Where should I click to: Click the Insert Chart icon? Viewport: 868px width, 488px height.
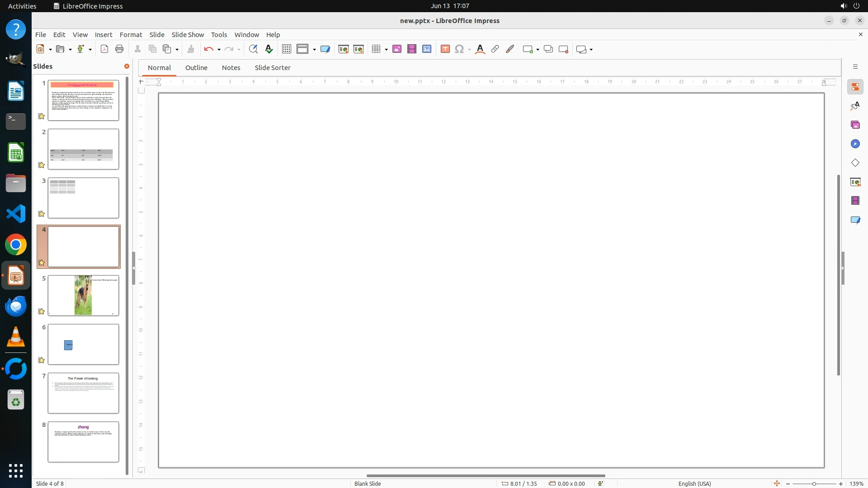[x=426, y=49]
